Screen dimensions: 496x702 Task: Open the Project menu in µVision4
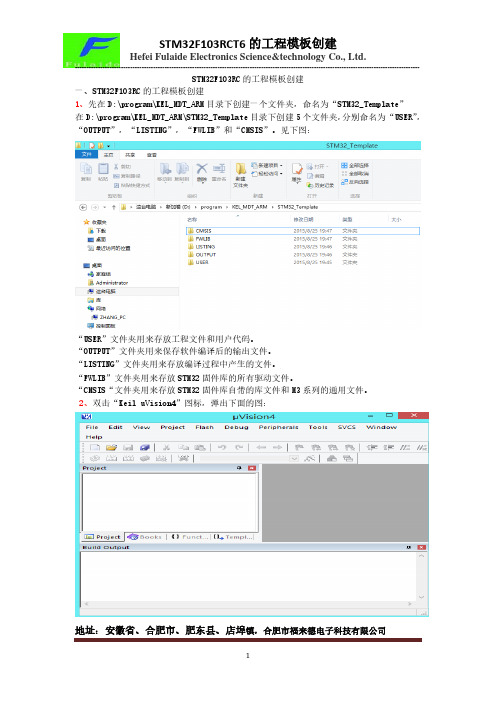point(172,427)
